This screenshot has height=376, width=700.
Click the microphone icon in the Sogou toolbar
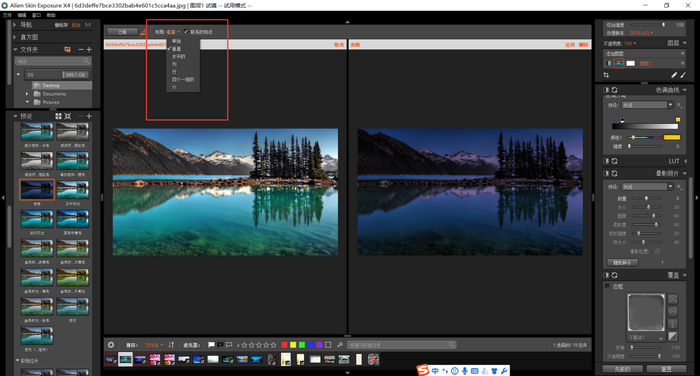coord(465,371)
